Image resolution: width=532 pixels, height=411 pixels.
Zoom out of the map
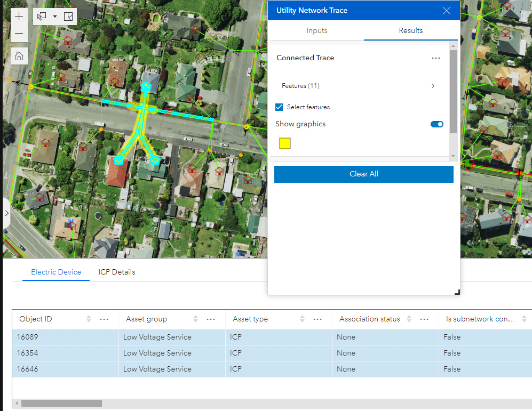pos(19,34)
